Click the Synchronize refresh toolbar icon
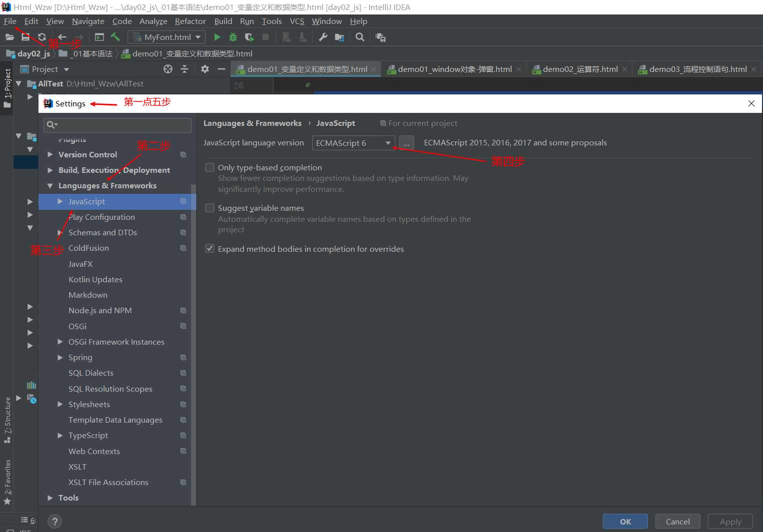The width and height of the screenshot is (763, 532). pyautogui.click(x=42, y=37)
